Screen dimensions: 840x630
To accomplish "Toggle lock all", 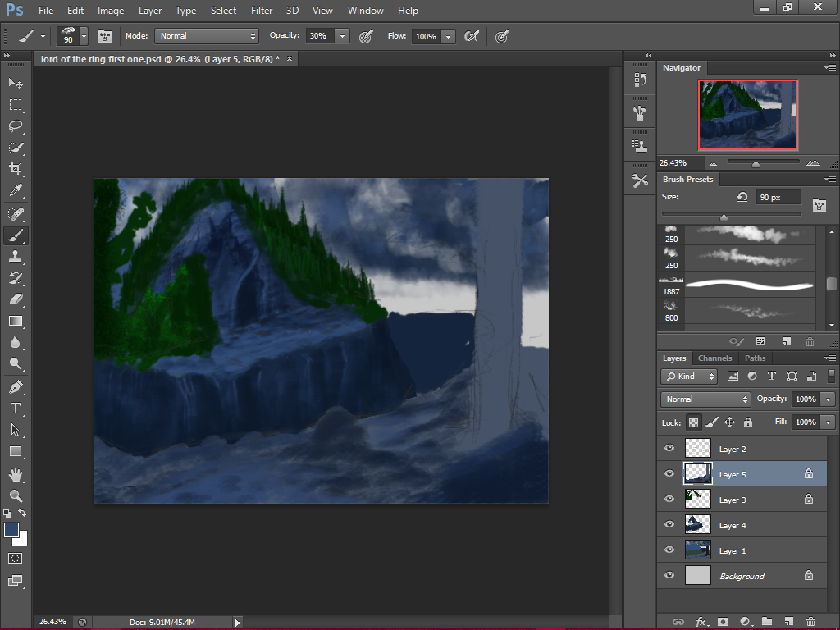I will [748, 422].
